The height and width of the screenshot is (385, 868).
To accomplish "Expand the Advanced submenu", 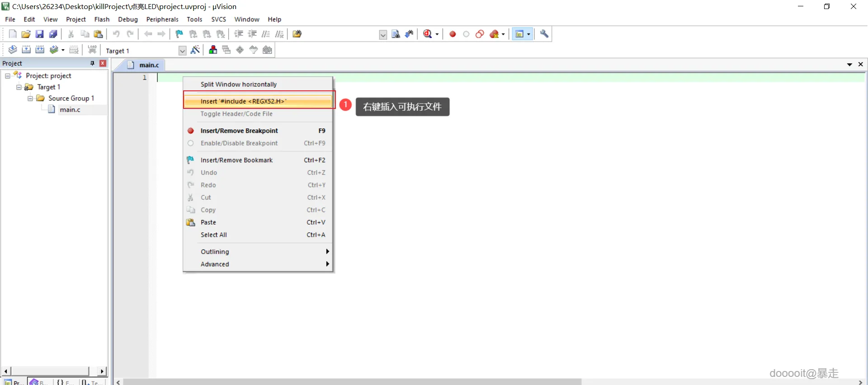I will (258, 264).
